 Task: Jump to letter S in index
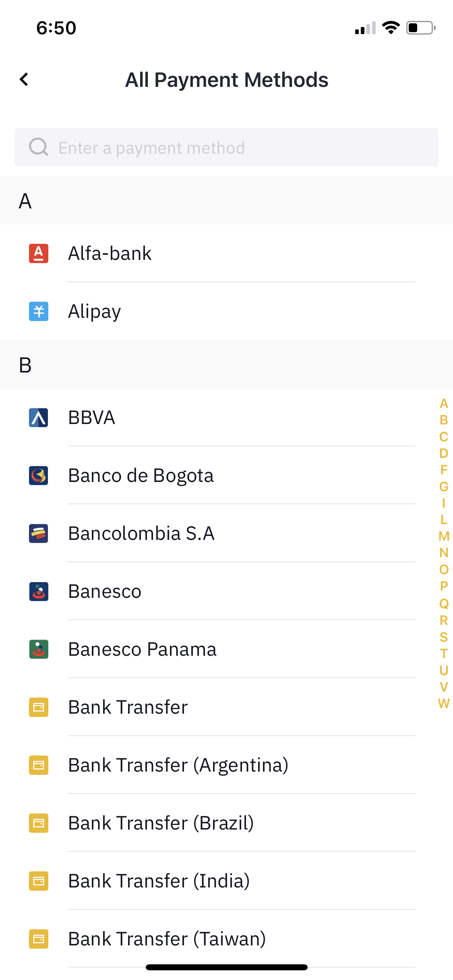[x=444, y=637]
